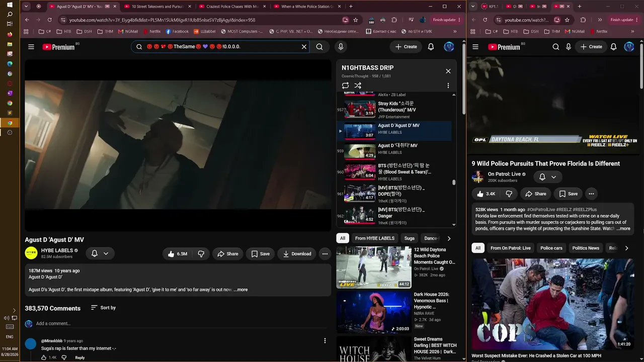The image size is (644, 362).
Task: Share the Agust D 'Agust D' MV video
Action: (x=227, y=254)
